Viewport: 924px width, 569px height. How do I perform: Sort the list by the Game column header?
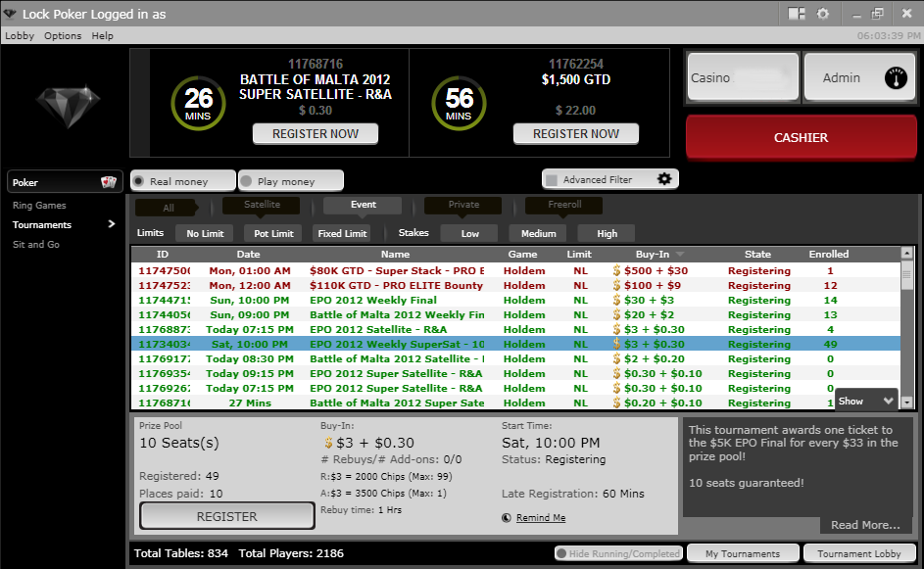(x=522, y=254)
